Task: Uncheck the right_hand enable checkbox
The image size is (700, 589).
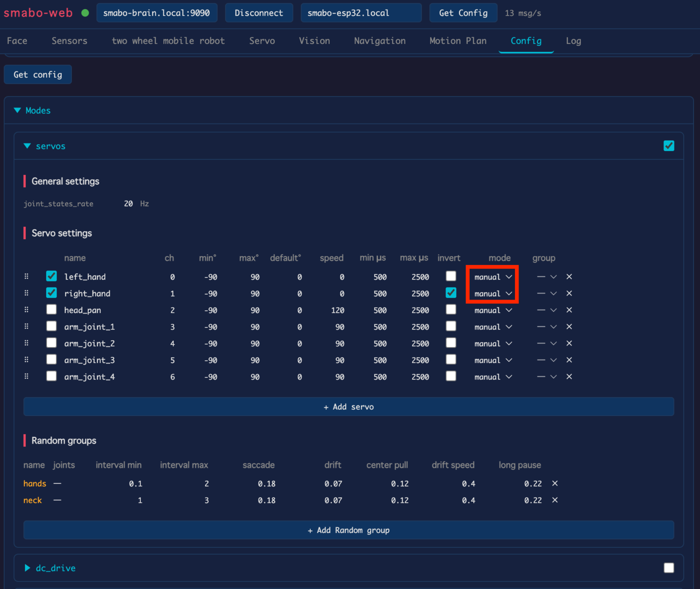Action: click(x=51, y=292)
